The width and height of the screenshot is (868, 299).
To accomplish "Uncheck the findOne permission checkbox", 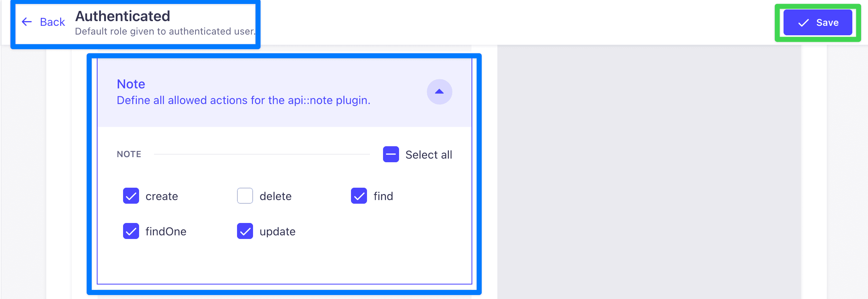I will coord(131,231).
